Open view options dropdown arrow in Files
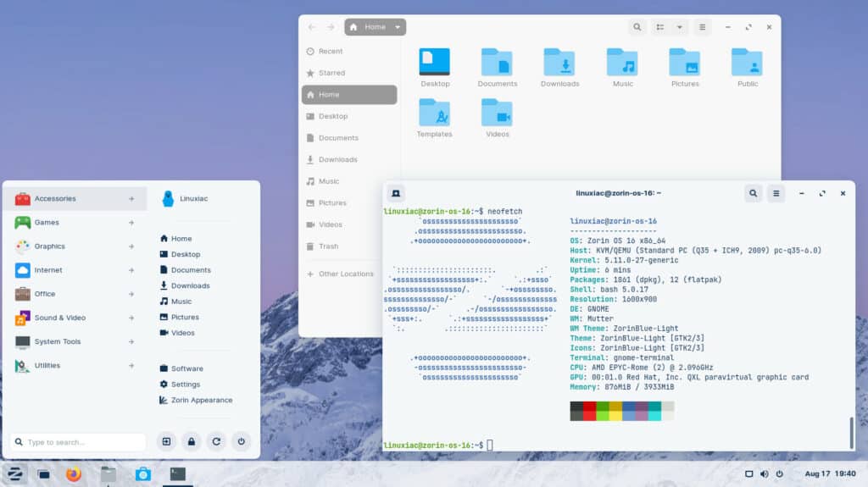This screenshot has width=868, height=487. pos(679,27)
